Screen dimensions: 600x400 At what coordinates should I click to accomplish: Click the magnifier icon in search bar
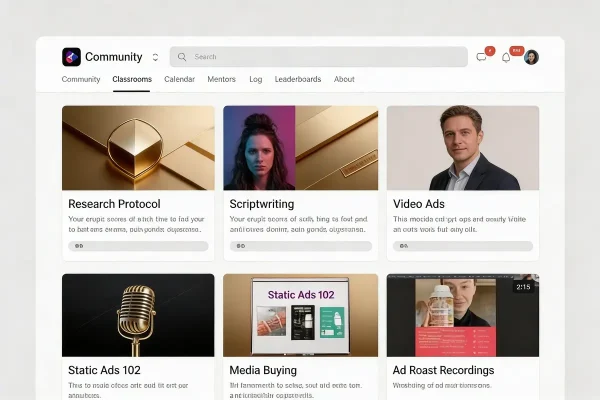(x=182, y=57)
